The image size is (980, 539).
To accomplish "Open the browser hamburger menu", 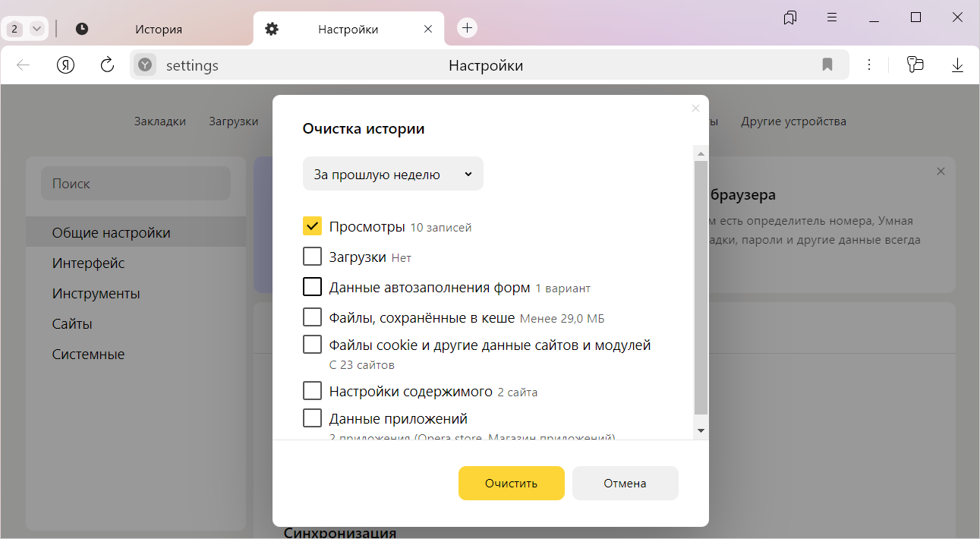I will 832,17.
